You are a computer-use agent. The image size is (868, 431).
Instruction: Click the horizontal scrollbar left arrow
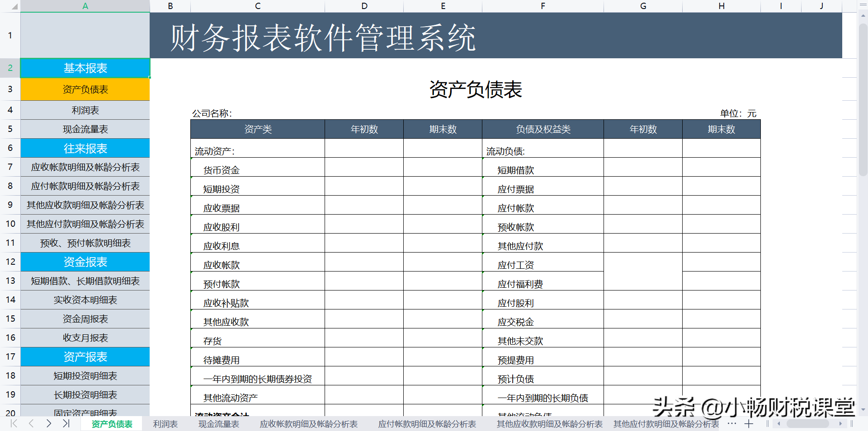point(779,424)
